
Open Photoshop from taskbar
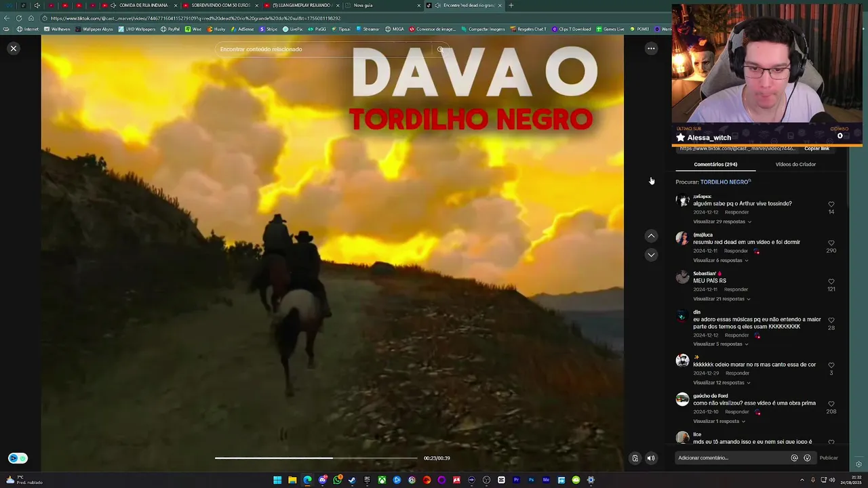(531, 480)
